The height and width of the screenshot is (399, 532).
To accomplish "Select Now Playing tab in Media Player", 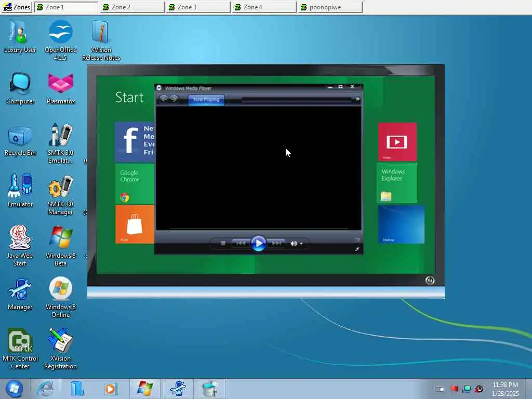I will point(206,99).
